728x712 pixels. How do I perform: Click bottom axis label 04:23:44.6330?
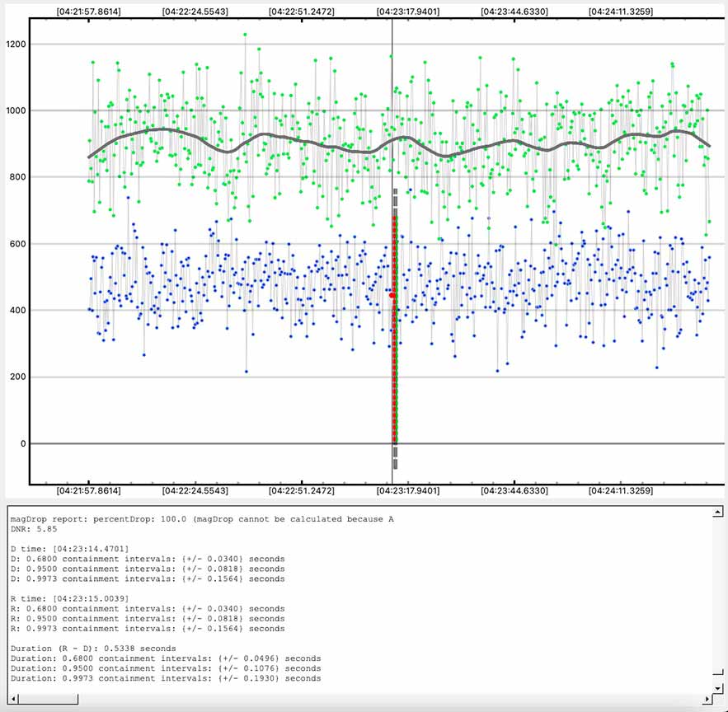[x=514, y=490]
